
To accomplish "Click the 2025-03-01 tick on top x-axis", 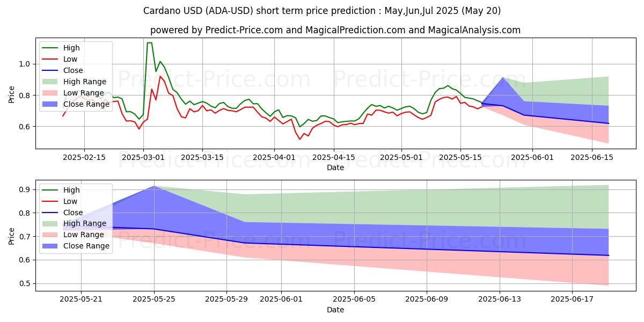I will coord(143,158).
